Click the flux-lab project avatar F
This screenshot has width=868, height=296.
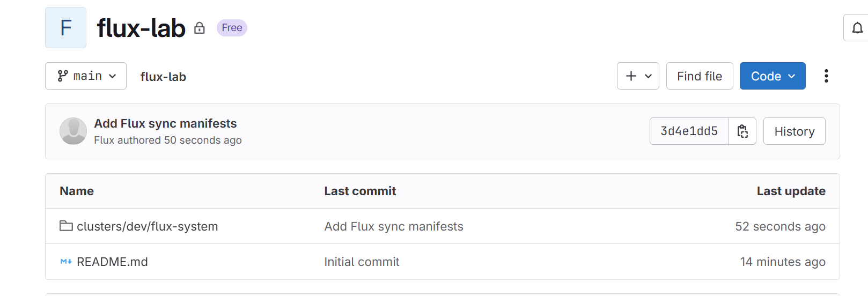click(65, 28)
